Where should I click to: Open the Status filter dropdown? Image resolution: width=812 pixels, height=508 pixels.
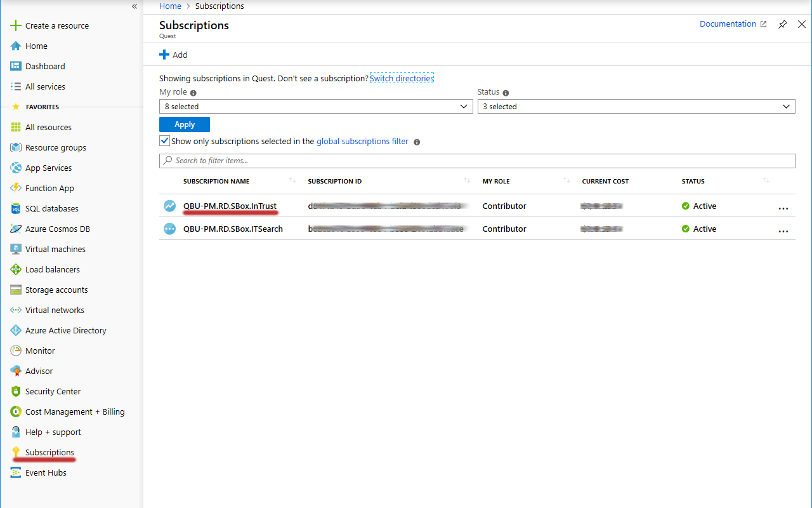pos(636,107)
